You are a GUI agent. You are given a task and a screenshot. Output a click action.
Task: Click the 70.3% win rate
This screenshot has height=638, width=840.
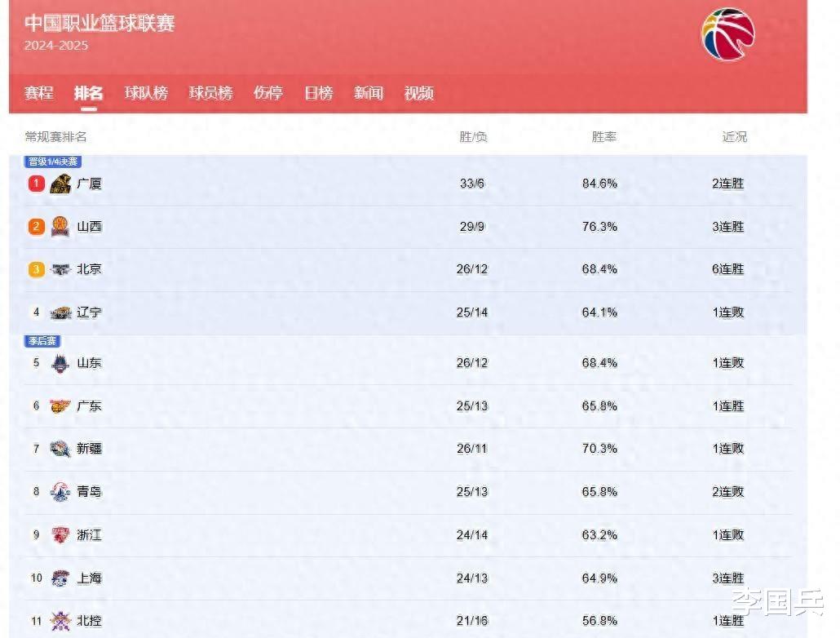[x=599, y=449]
